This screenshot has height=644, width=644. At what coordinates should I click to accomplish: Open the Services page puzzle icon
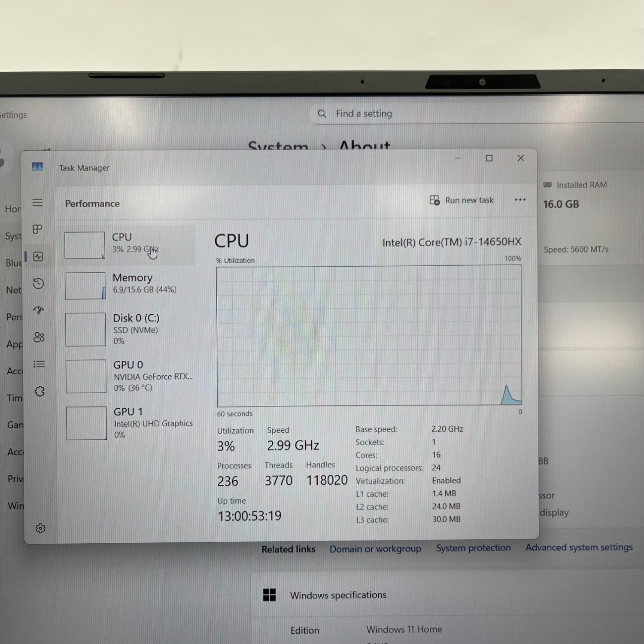coord(39,391)
